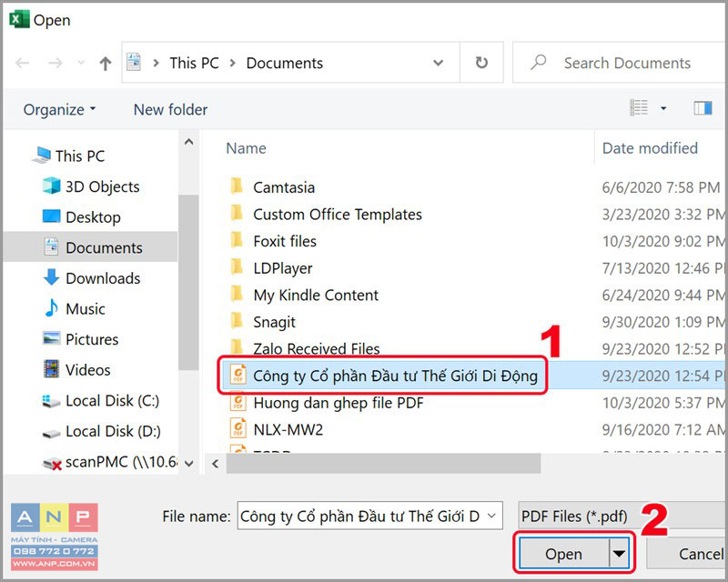Sort files by Date modified column
The image size is (728, 582).
650,148
